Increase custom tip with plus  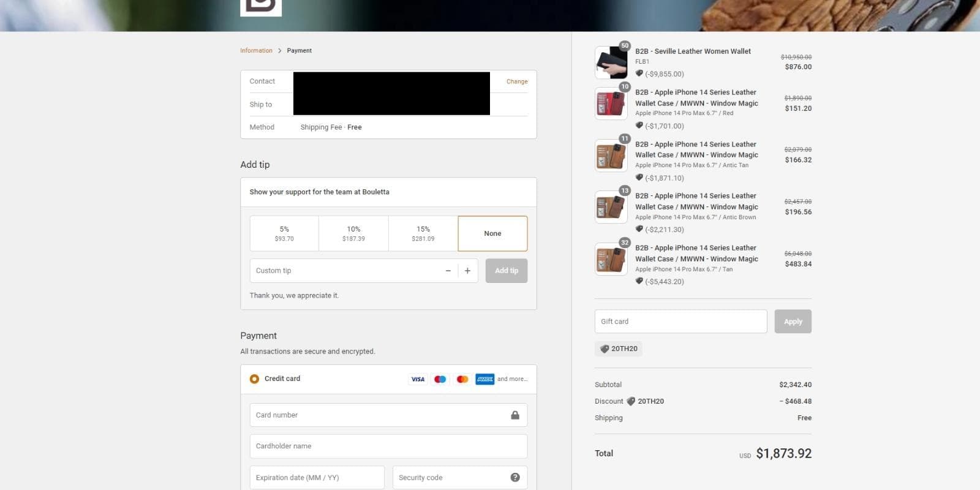(467, 271)
